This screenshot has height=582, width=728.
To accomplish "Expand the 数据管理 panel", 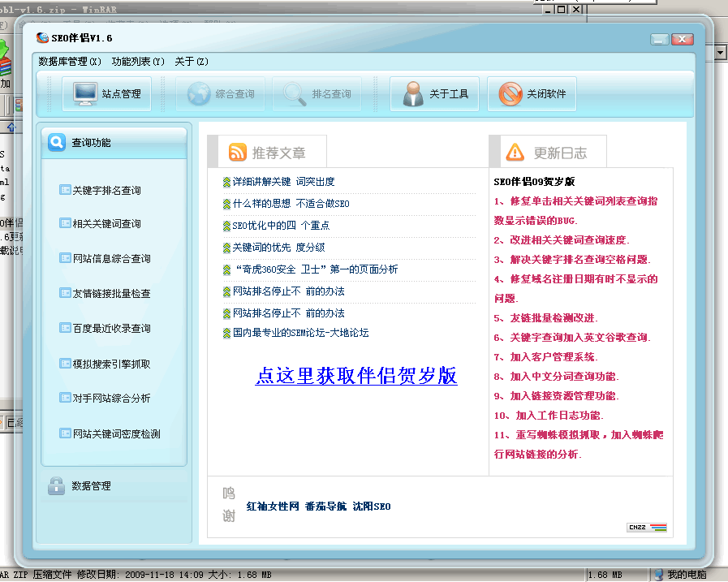I will coord(89,485).
